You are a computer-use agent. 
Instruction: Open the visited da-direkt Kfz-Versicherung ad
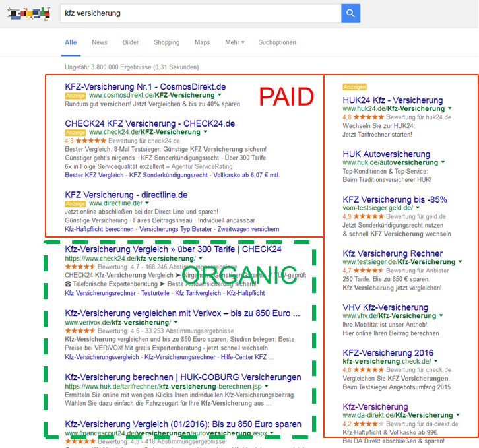point(375,406)
